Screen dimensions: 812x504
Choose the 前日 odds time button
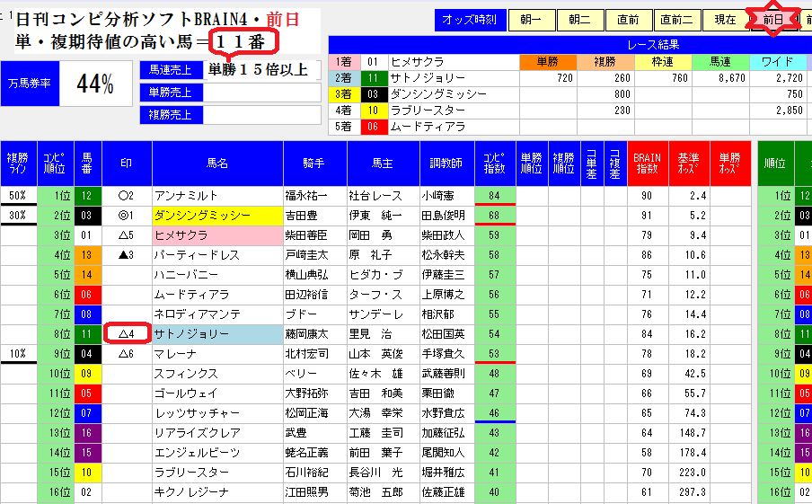(773, 20)
